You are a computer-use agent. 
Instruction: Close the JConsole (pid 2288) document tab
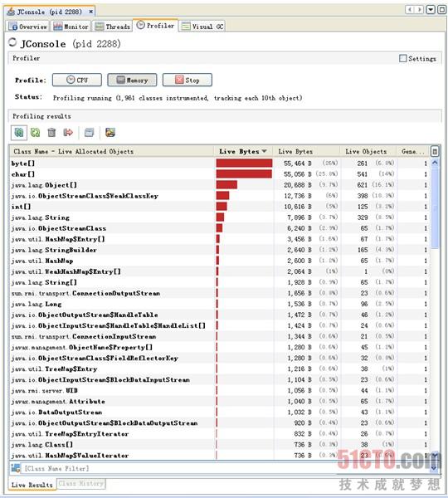click(x=90, y=12)
